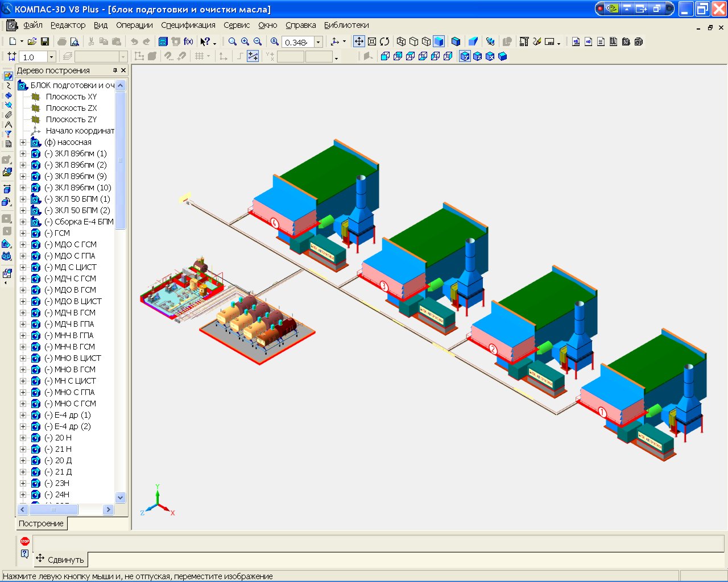Open the Variables f(x) panel

click(x=188, y=41)
